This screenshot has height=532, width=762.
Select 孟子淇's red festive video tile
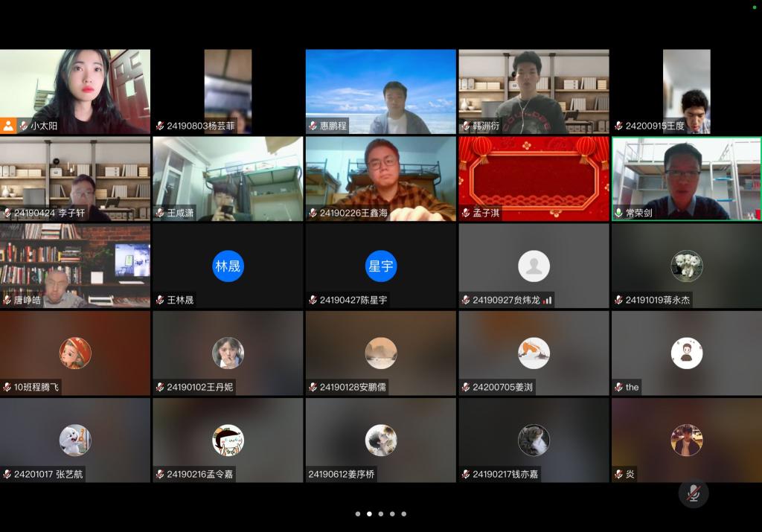(x=534, y=173)
